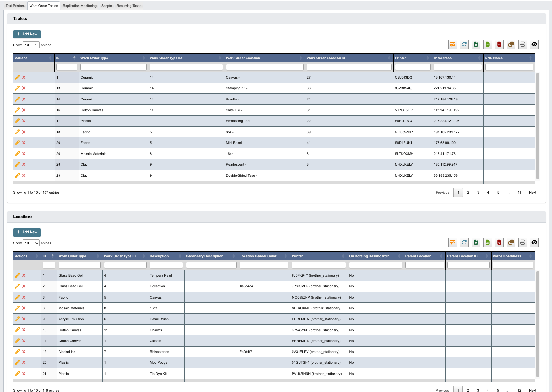Sort Tablets by Printer column

pyautogui.click(x=412, y=58)
